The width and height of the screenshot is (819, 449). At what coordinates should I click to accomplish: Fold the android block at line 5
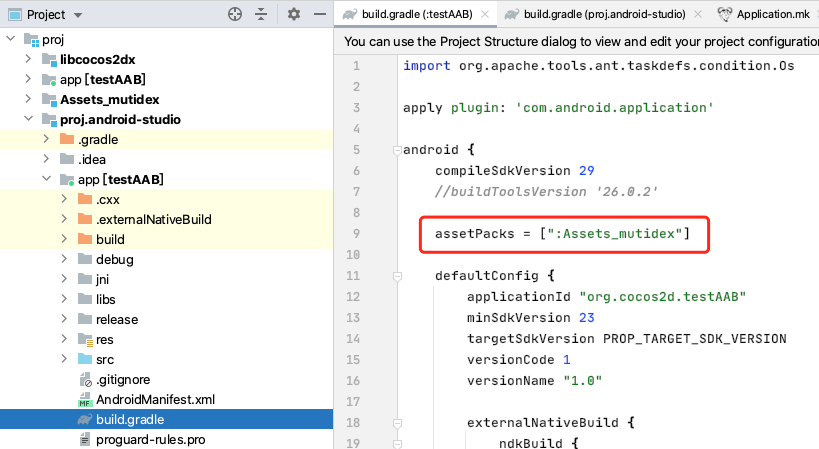pyautogui.click(x=397, y=150)
